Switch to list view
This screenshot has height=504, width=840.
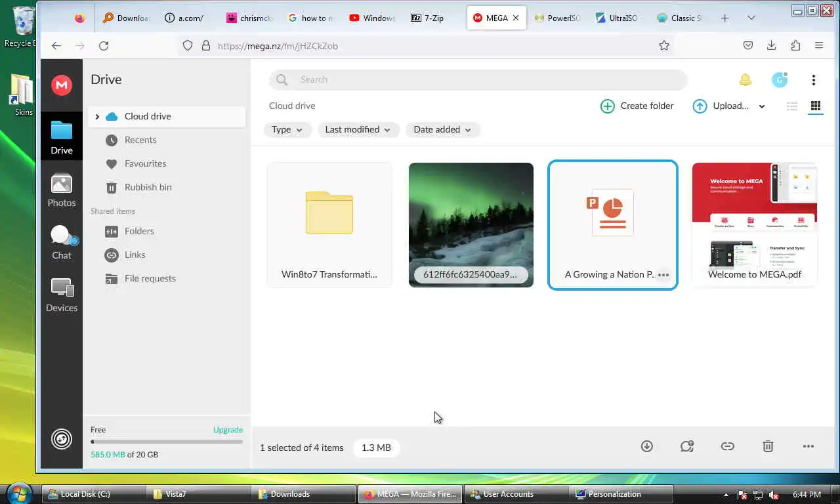pos(792,106)
